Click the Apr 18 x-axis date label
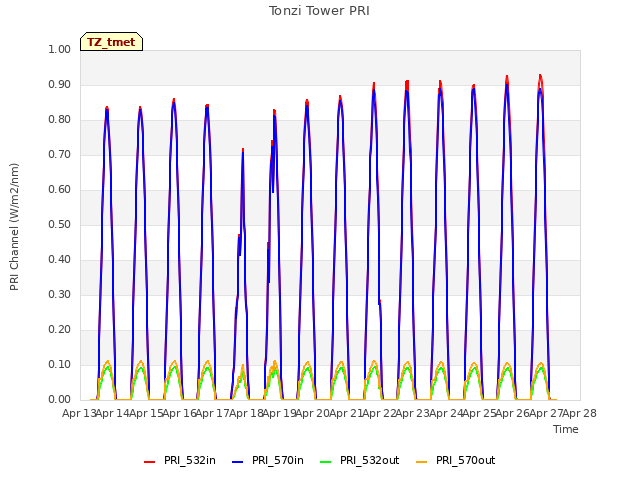 (x=246, y=413)
